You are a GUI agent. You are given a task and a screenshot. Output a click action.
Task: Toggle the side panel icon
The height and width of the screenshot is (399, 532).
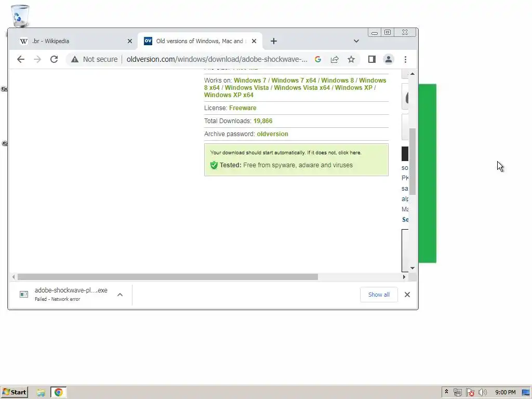[x=372, y=59]
